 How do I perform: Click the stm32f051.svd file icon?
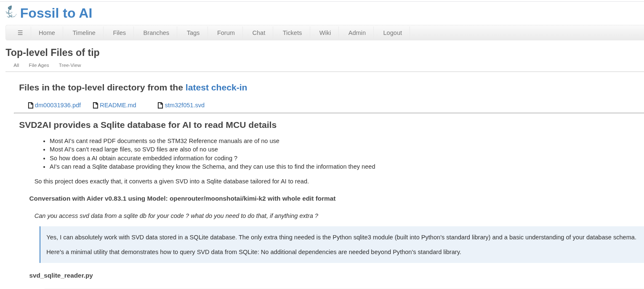tap(160, 106)
